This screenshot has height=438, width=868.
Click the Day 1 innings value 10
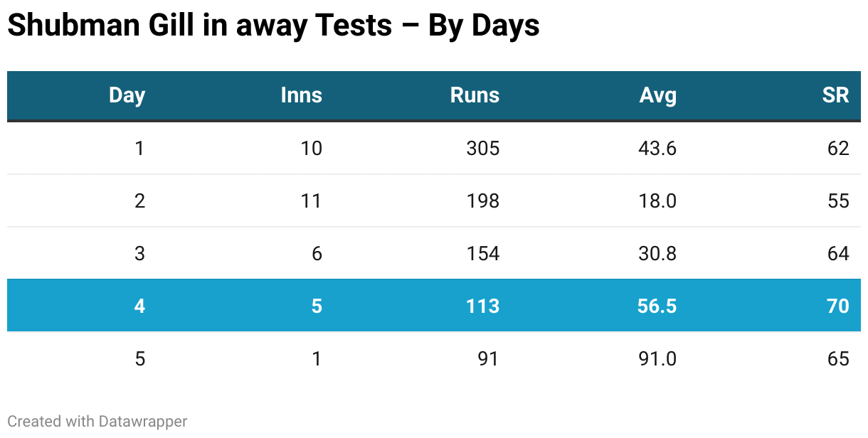[x=311, y=148]
